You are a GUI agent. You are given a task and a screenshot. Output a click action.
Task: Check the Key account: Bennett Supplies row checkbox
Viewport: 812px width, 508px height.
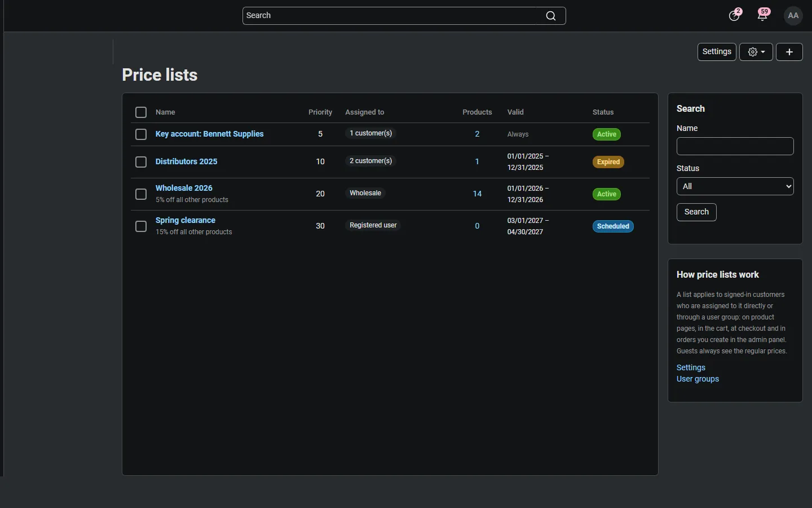[141, 134]
